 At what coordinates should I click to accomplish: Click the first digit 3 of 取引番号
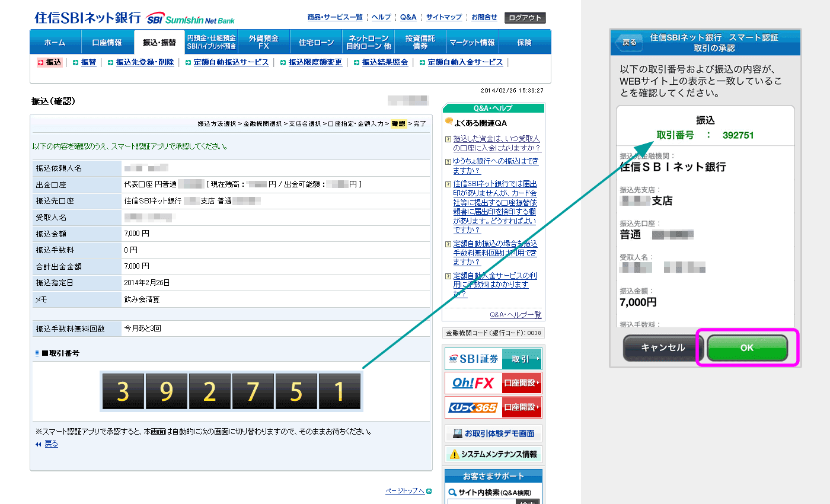tap(123, 392)
